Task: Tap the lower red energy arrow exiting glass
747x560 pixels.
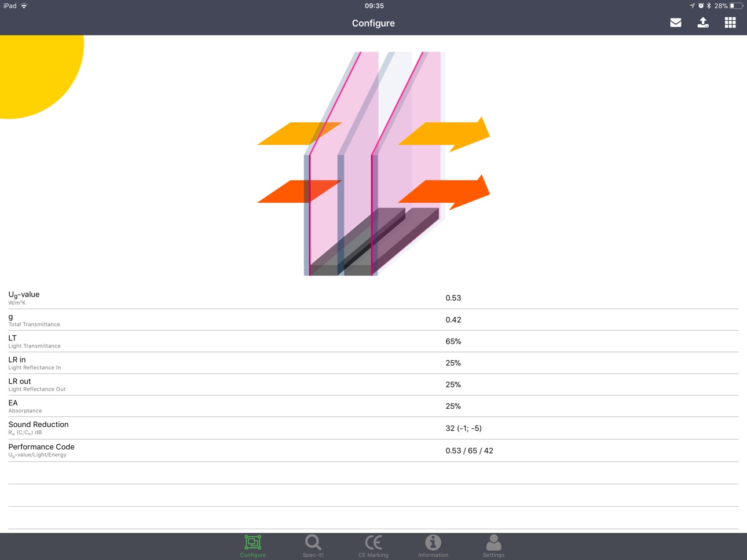Action: point(444,192)
